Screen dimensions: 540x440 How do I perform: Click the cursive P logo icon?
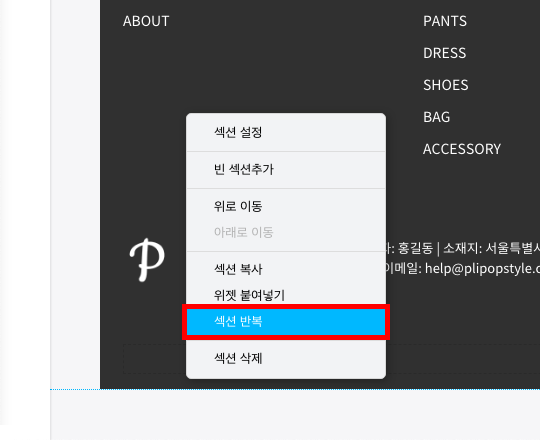coord(147,260)
